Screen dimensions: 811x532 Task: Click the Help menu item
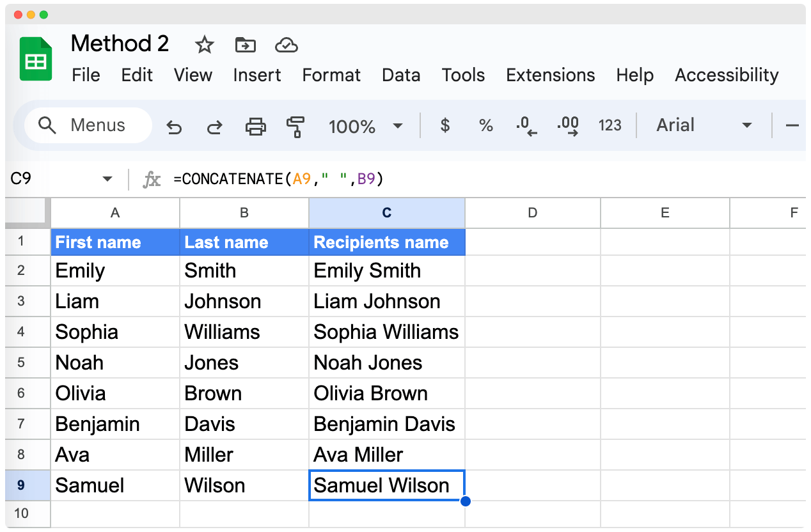[634, 75]
